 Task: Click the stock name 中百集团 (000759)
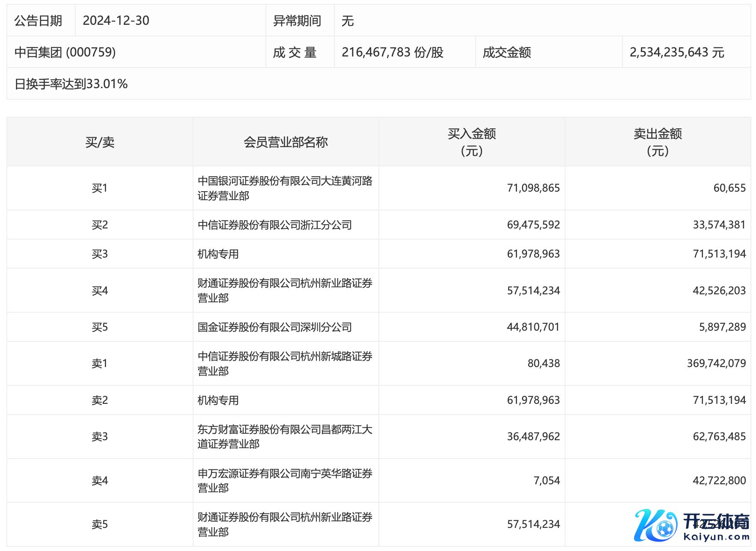tap(65, 52)
